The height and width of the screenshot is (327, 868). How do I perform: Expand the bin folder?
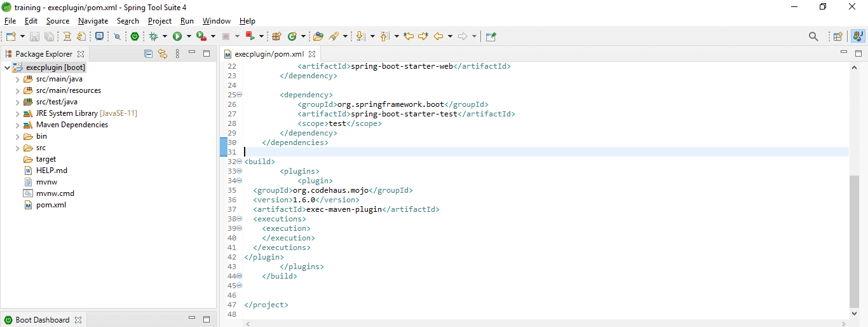(x=18, y=136)
